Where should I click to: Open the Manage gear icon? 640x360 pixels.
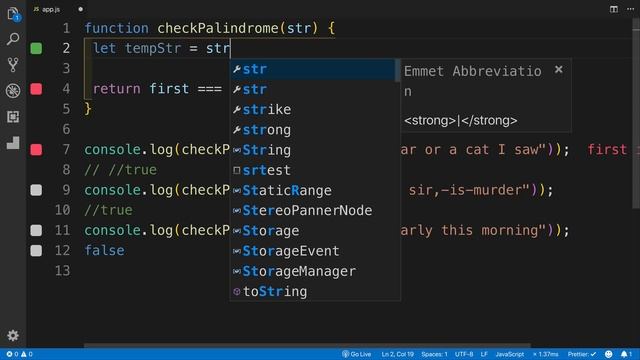(x=13, y=336)
